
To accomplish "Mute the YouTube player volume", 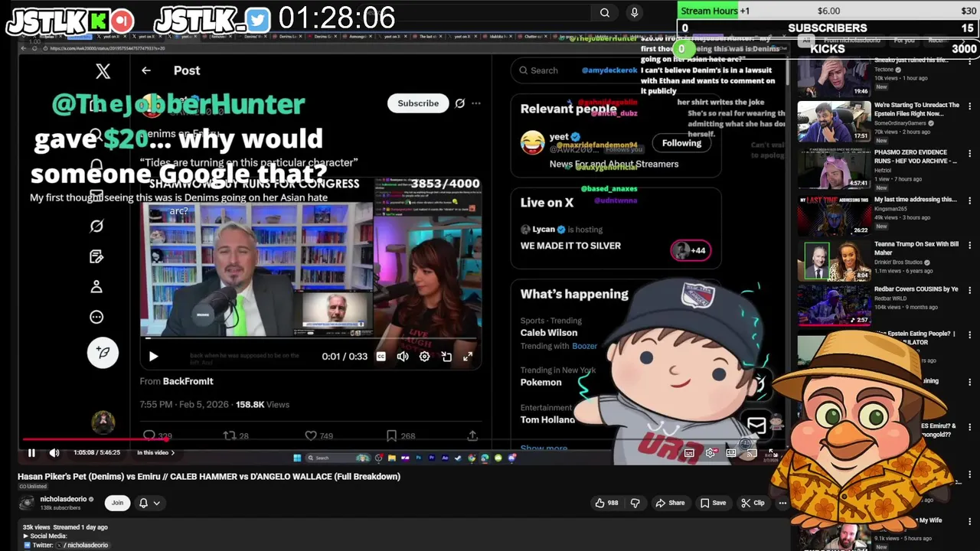I will 54,452.
